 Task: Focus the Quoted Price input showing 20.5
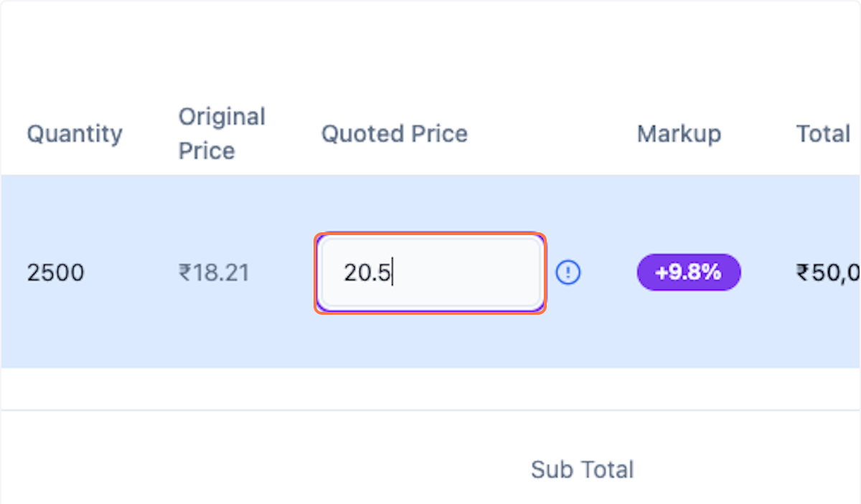(430, 273)
